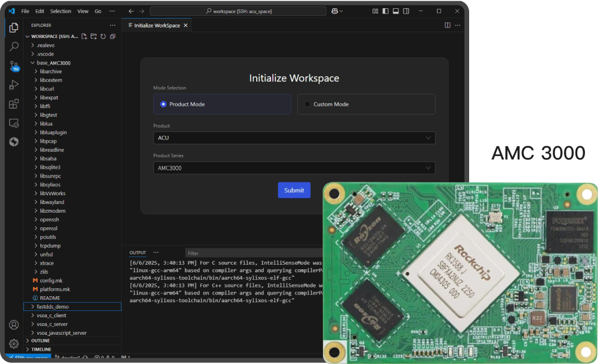
Task: Click the Submit button
Action: pyautogui.click(x=294, y=190)
